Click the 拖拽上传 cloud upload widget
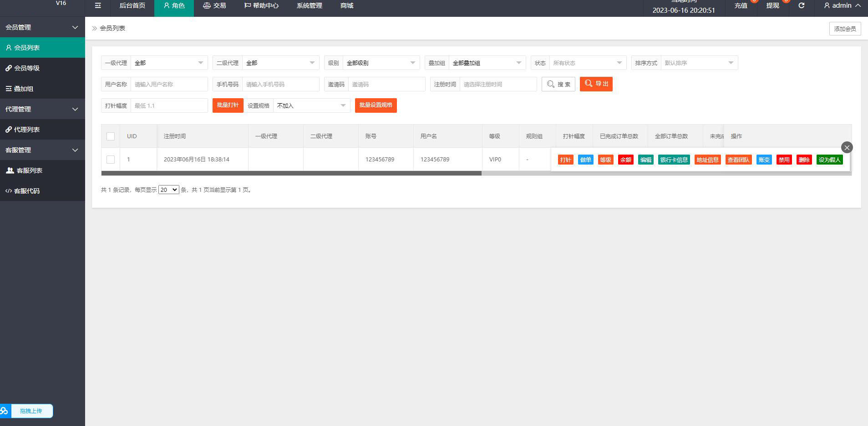This screenshot has width=868, height=426. pyautogui.click(x=27, y=411)
